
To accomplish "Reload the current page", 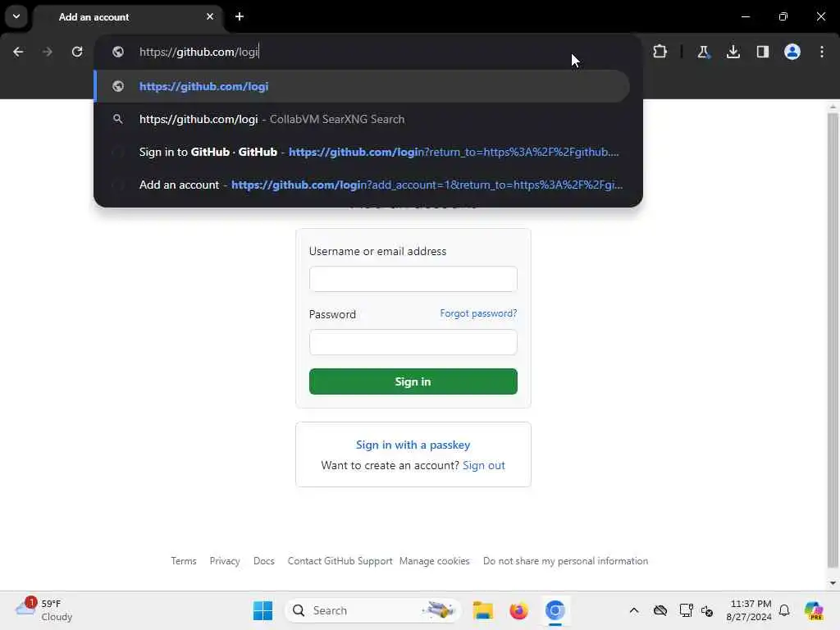I will pos(77,52).
